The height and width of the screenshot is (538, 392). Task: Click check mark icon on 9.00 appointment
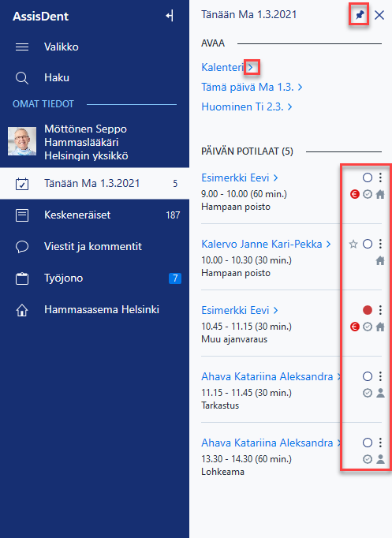(x=368, y=194)
